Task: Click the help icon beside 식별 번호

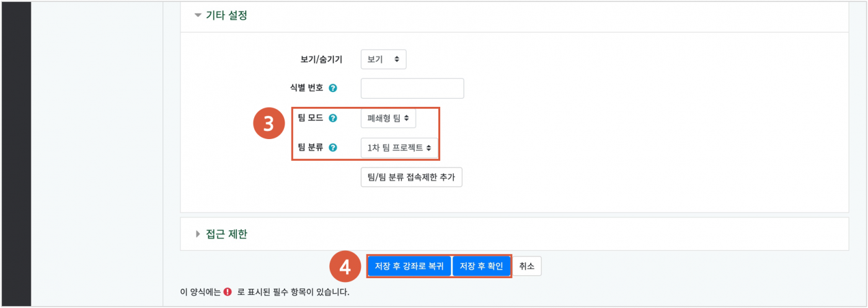Action: (x=333, y=88)
